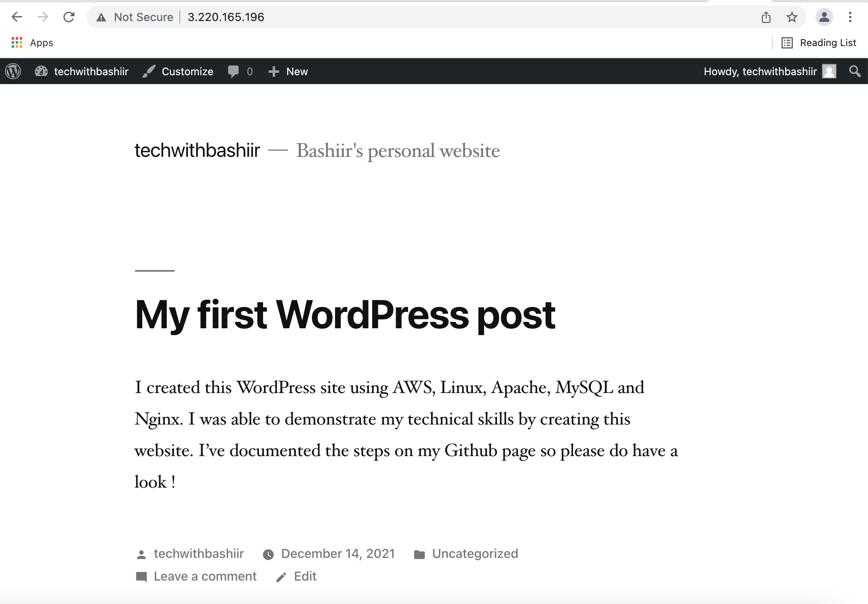This screenshot has width=868, height=604.
Task: Click the + New admin bar item
Action: [288, 72]
